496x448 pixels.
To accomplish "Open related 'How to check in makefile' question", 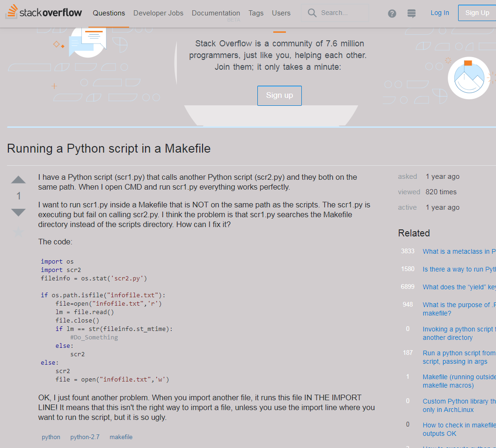I will click(x=459, y=429).
